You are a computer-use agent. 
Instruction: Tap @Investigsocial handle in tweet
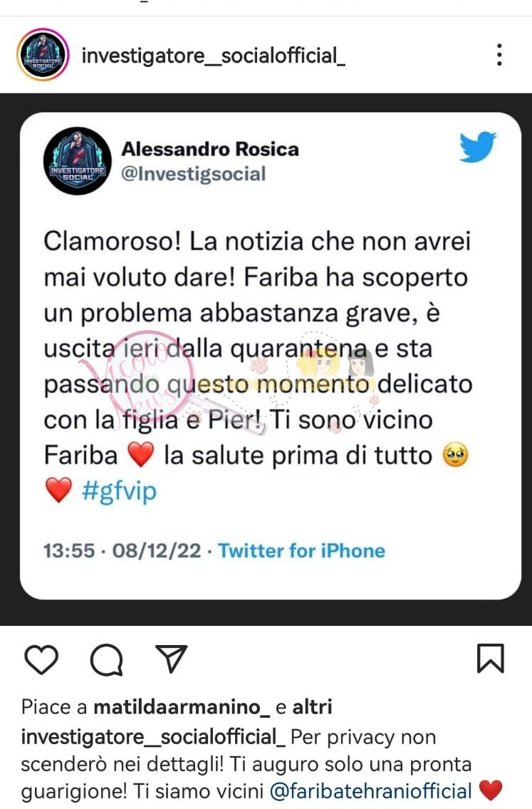tap(193, 174)
